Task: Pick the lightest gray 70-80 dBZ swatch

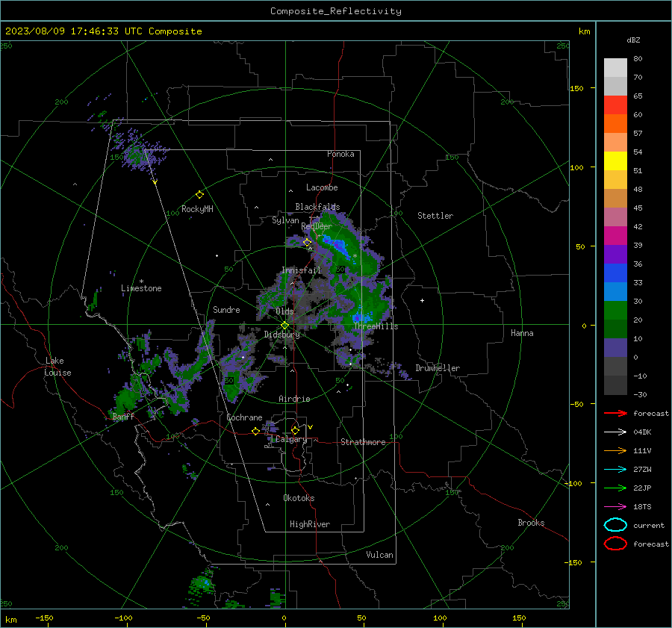Action: pos(615,68)
